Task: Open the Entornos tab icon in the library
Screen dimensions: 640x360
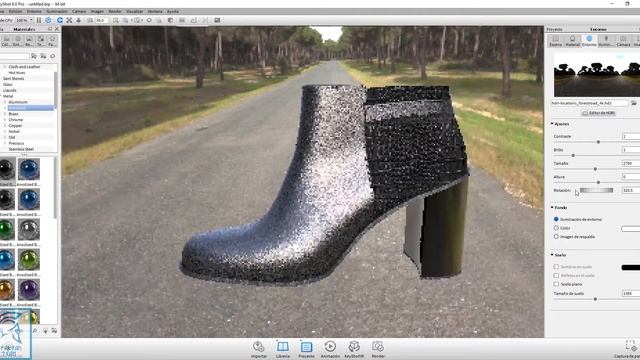Action: pyautogui.click(x=17, y=40)
